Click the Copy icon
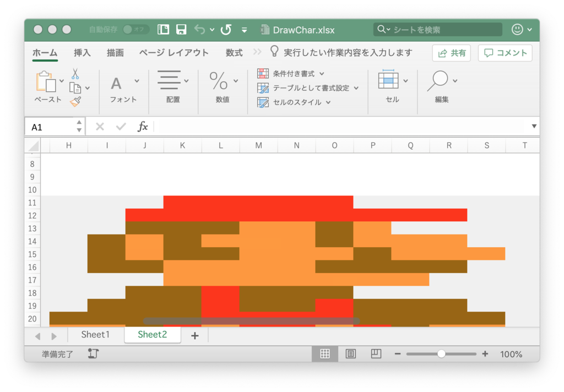Image resolution: width=564 pixels, height=392 pixels. 75,88
